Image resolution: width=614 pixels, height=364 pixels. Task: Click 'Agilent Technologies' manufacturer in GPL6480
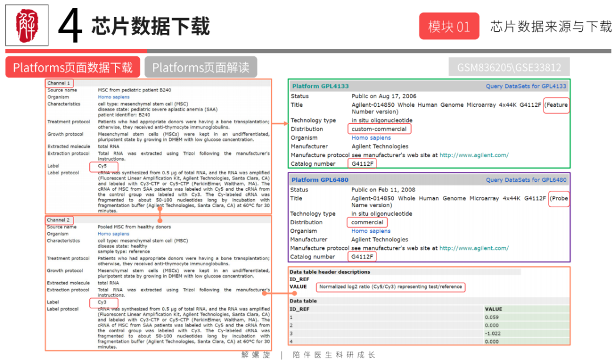coord(379,240)
